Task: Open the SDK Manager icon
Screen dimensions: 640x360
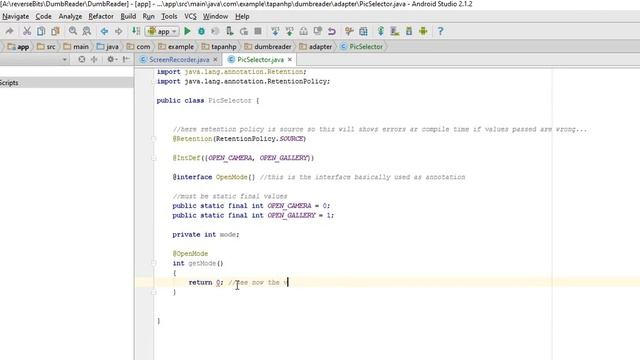Action: coord(409,31)
